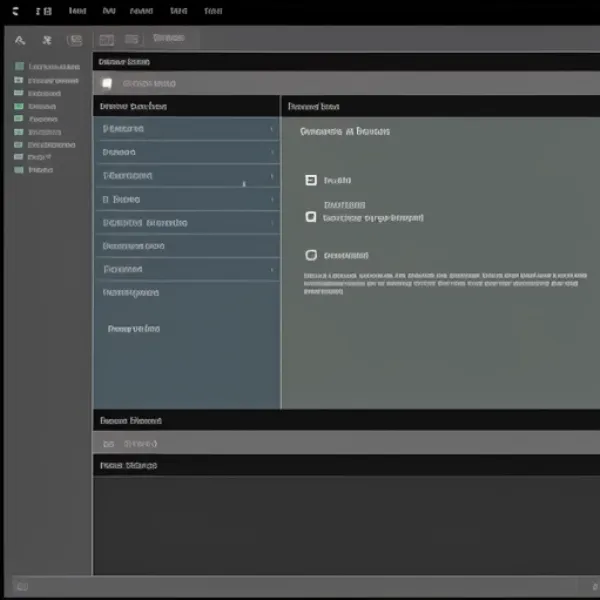This screenshot has width=600, height=600.
Task: Click the third boxed icon in the toolbar
Action: point(74,40)
